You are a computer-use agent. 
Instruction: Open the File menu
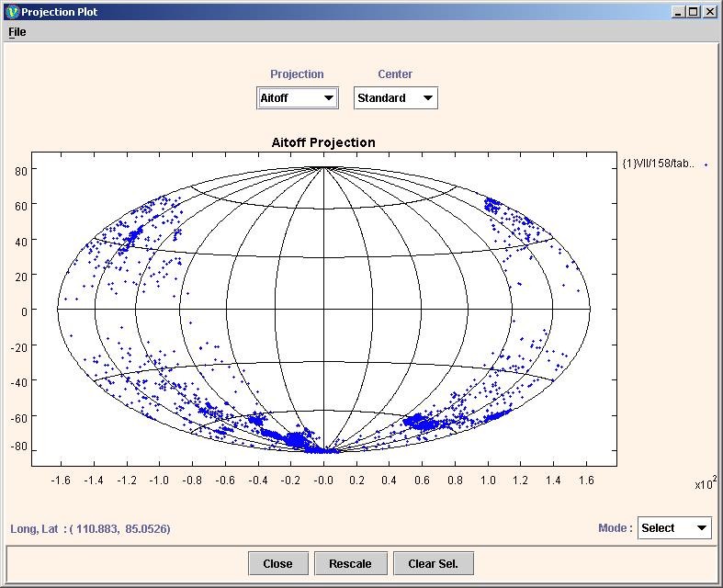pyautogui.click(x=17, y=32)
